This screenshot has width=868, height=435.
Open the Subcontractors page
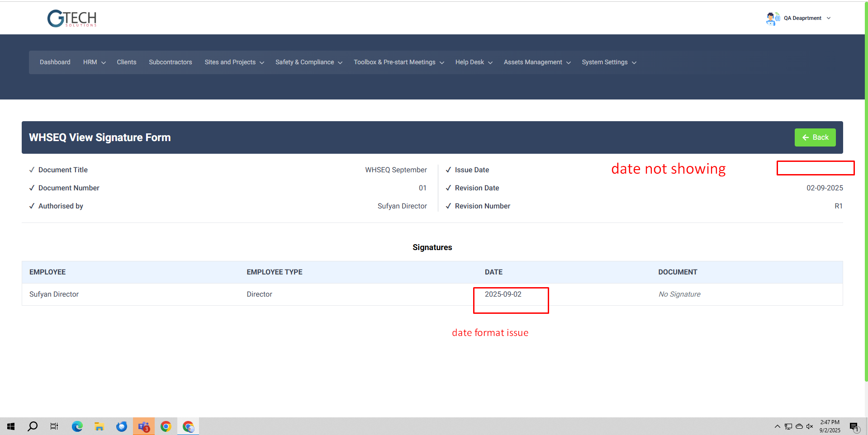171,62
